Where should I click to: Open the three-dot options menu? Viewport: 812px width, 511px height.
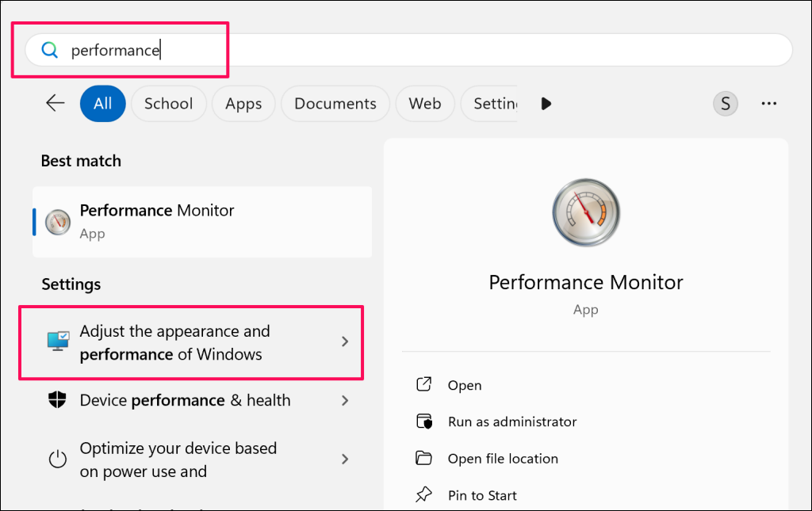768,103
